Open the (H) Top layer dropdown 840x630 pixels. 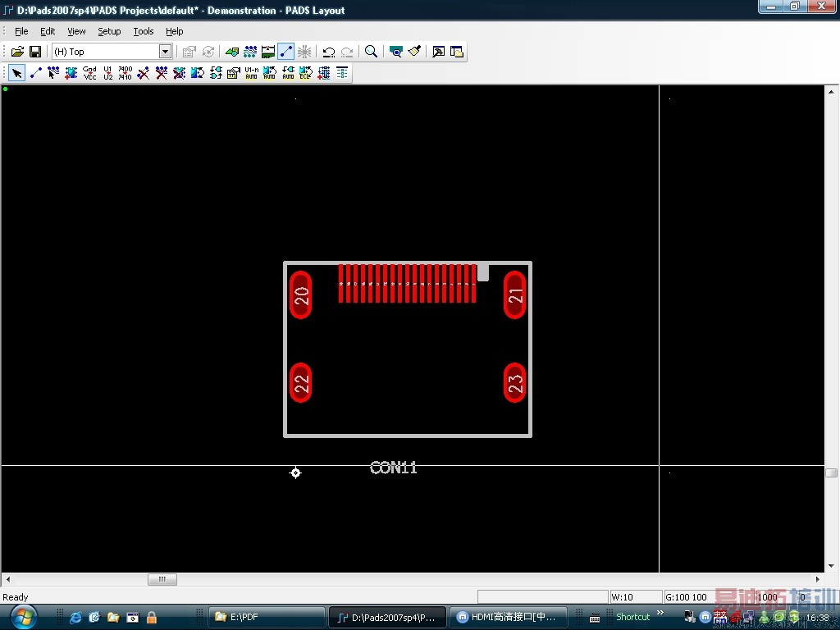165,52
